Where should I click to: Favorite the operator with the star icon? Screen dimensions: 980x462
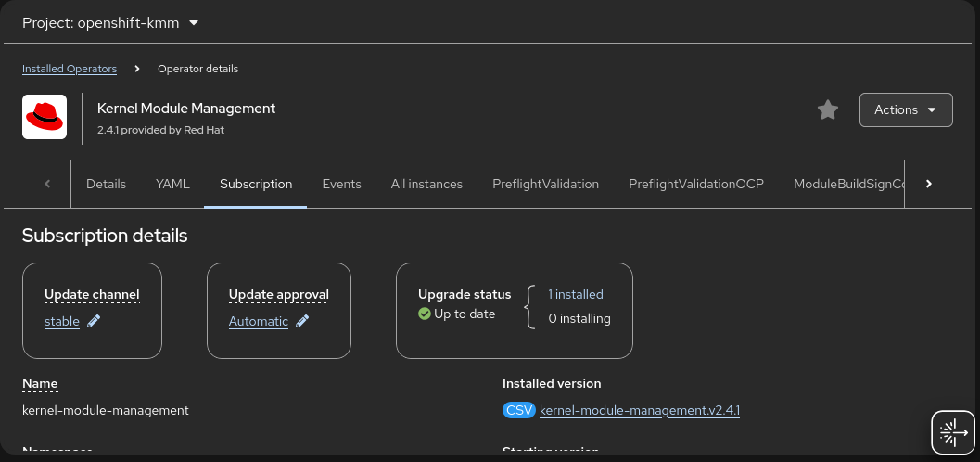click(x=827, y=110)
